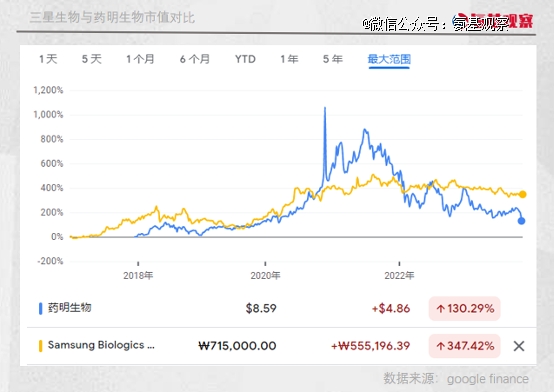Click the 130.29% gain badge
The height and width of the screenshot is (392, 554).
(x=465, y=309)
